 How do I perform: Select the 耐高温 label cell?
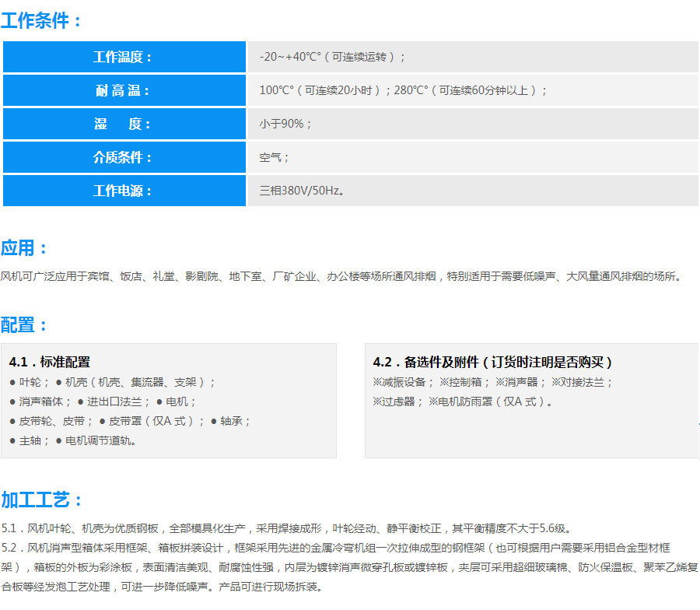[x=124, y=90]
